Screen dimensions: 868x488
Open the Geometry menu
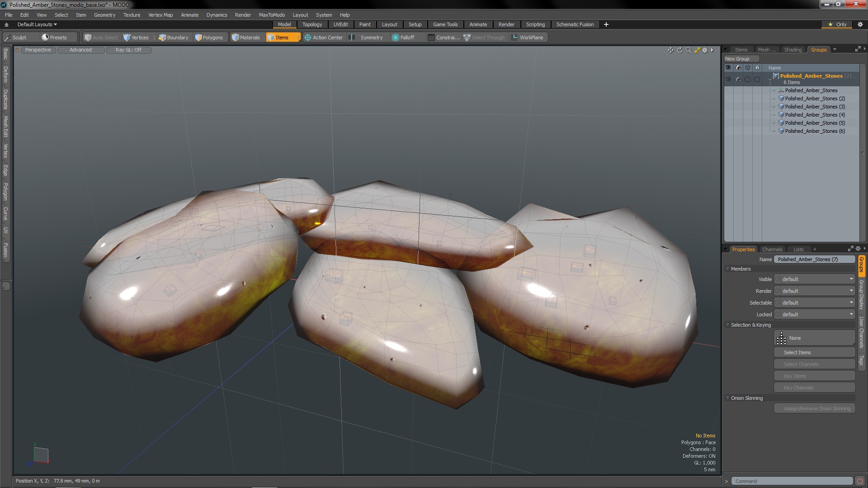[x=104, y=15]
